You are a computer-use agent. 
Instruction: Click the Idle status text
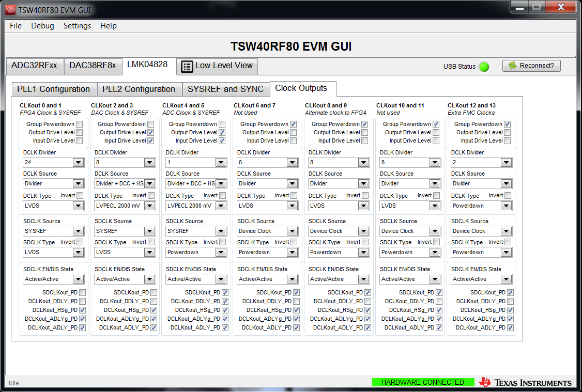pyautogui.click(x=14, y=383)
